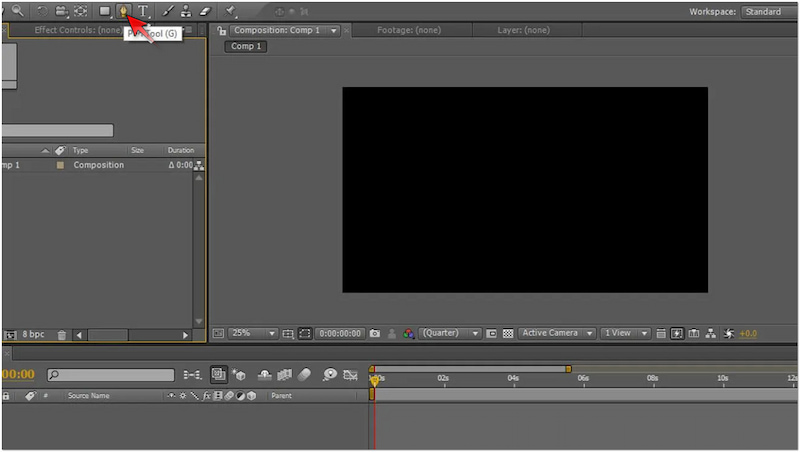Select the Puppet Pin tool
Viewport: 800px width, 452px height.
[x=231, y=11]
